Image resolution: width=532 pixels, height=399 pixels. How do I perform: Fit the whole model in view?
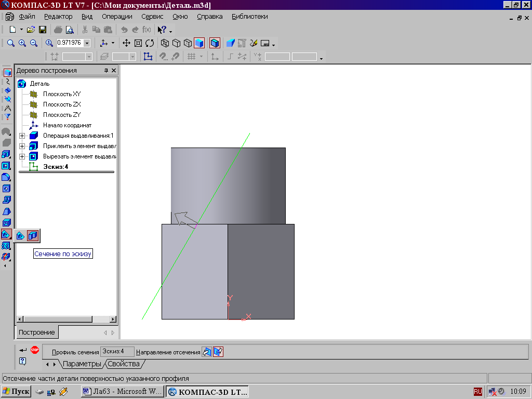tap(138, 43)
